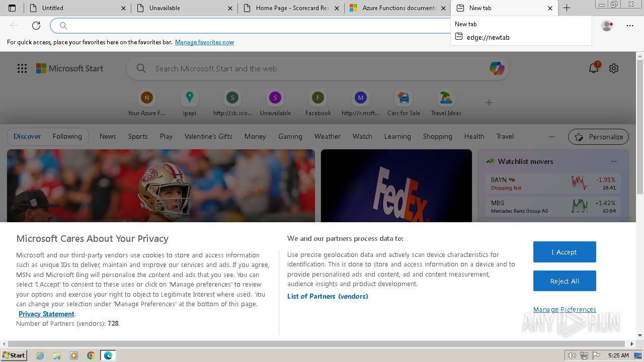Image resolution: width=644 pixels, height=362 pixels.
Task: Open the Watch category
Action: coord(362,136)
